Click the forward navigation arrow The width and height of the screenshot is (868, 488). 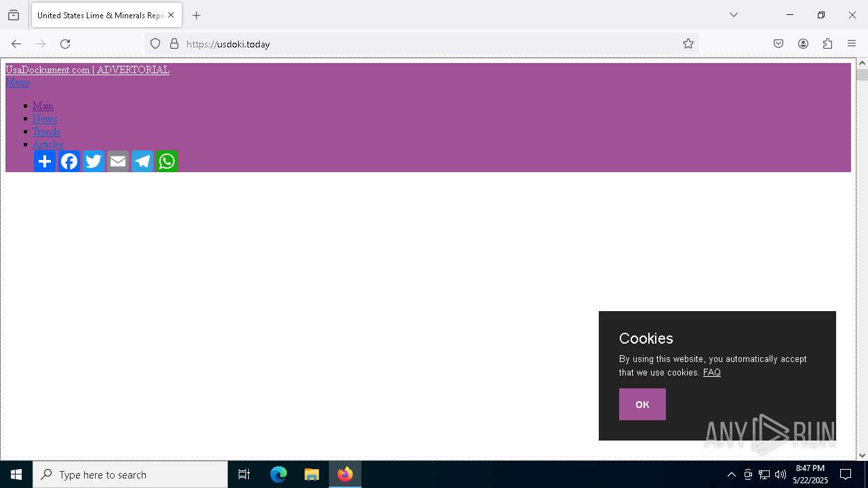tap(41, 44)
